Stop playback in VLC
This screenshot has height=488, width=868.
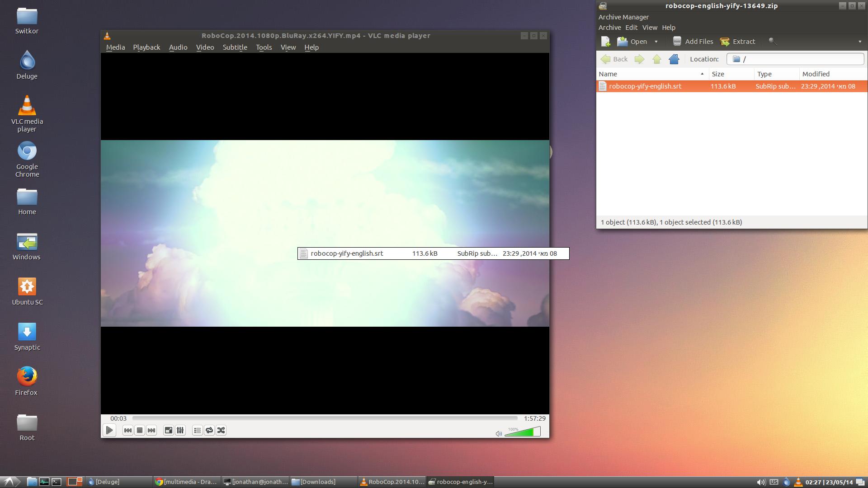[x=140, y=430]
